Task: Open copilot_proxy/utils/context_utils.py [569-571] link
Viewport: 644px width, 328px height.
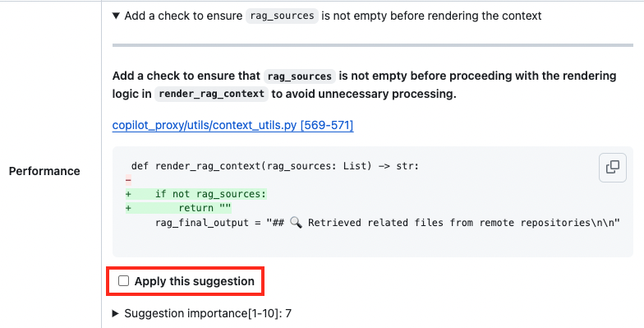Action: (233, 125)
